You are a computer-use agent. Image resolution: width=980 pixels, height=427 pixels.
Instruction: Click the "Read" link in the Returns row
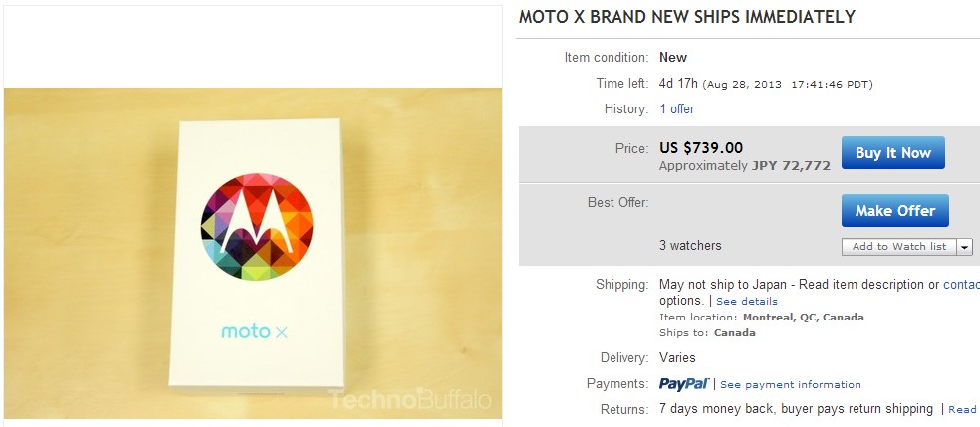coord(962,409)
